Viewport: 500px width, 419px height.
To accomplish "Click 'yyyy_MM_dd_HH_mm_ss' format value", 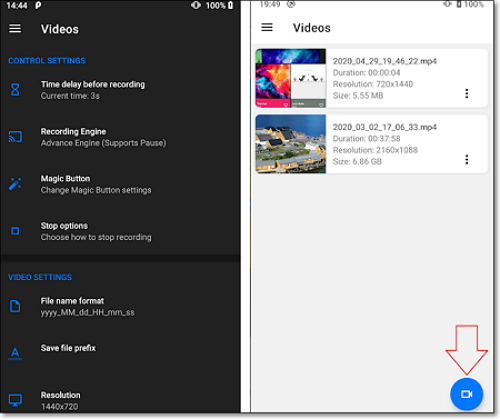I will point(88,313).
